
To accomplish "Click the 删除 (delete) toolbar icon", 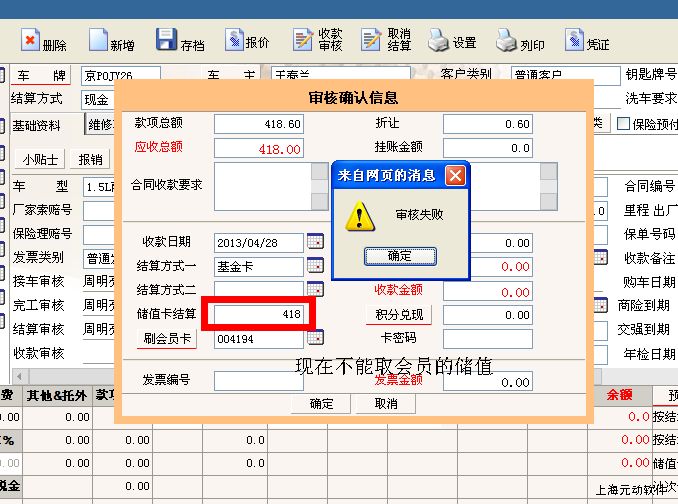I will pos(30,42).
